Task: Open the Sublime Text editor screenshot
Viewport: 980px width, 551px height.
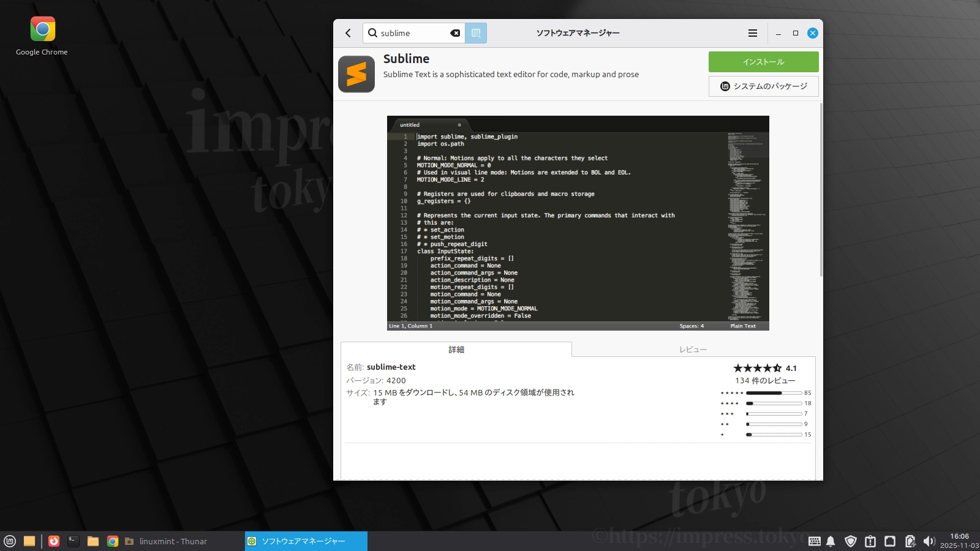Action: click(578, 223)
